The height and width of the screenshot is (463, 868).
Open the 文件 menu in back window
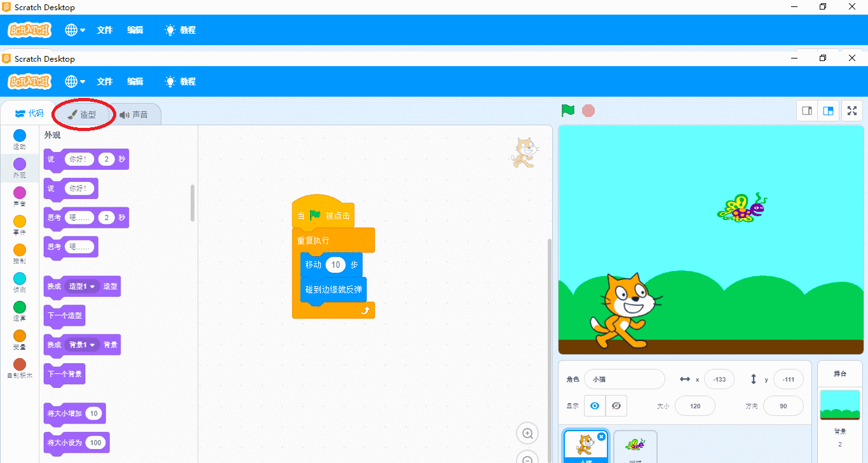point(105,30)
